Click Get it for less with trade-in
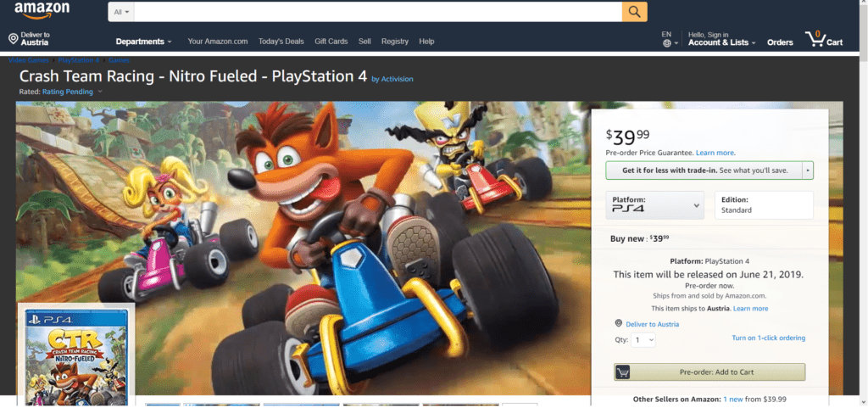The width and height of the screenshot is (868, 408). coord(704,170)
